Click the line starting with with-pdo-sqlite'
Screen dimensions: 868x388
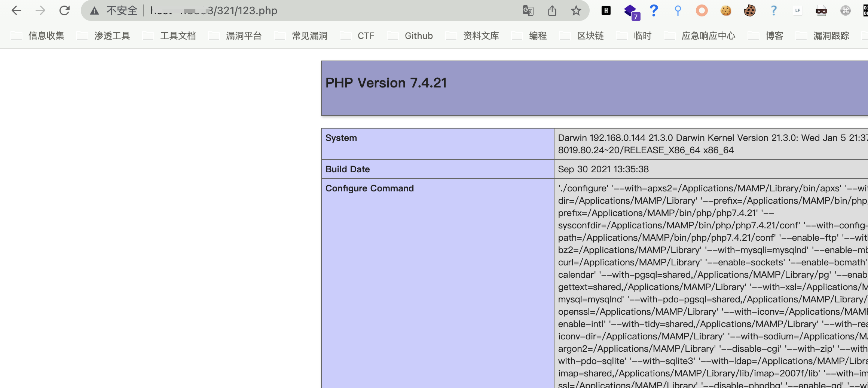713,361
